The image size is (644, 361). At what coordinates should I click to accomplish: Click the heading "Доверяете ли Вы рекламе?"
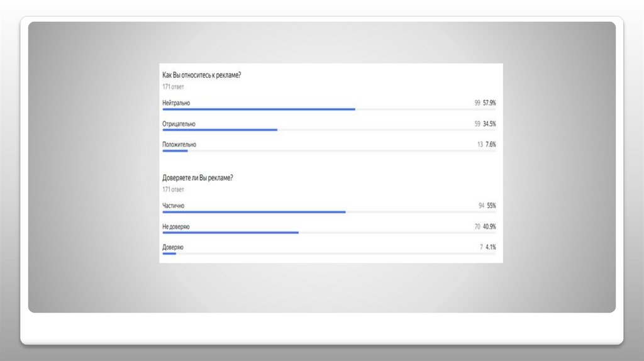click(x=197, y=178)
